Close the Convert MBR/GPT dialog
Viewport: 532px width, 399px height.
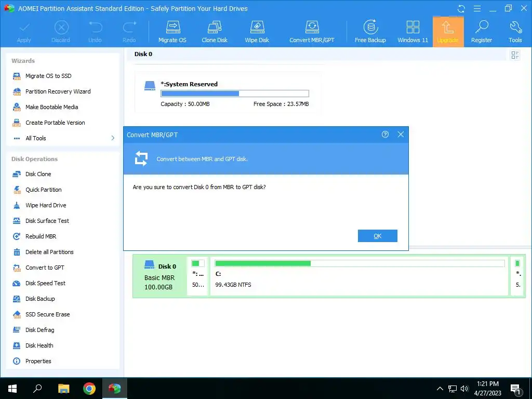coord(401,135)
